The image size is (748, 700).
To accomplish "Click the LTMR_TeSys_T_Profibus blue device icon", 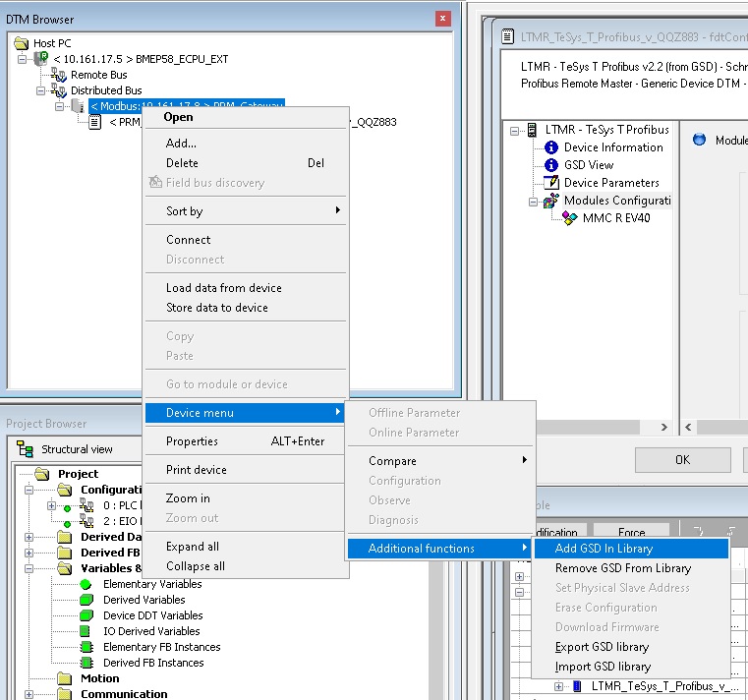I will point(577,686).
